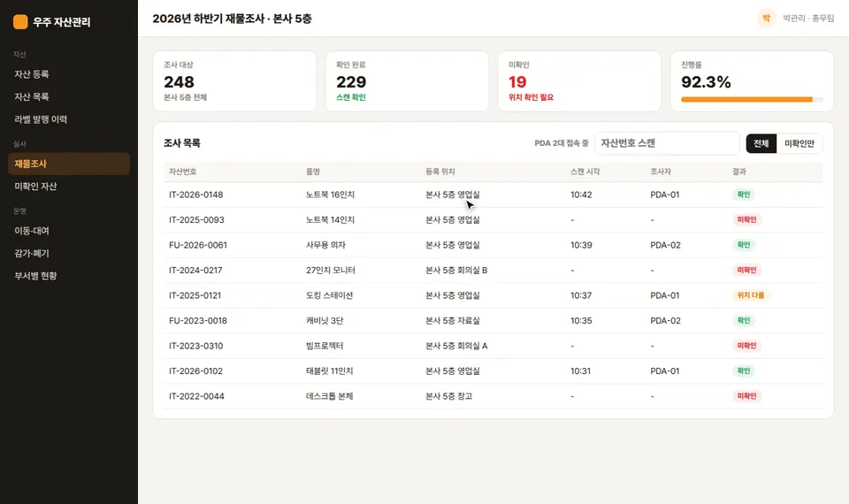Open 감가·폐기 menu item
Image resolution: width=849 pixels, height=504 pixels.
point(69,254)
